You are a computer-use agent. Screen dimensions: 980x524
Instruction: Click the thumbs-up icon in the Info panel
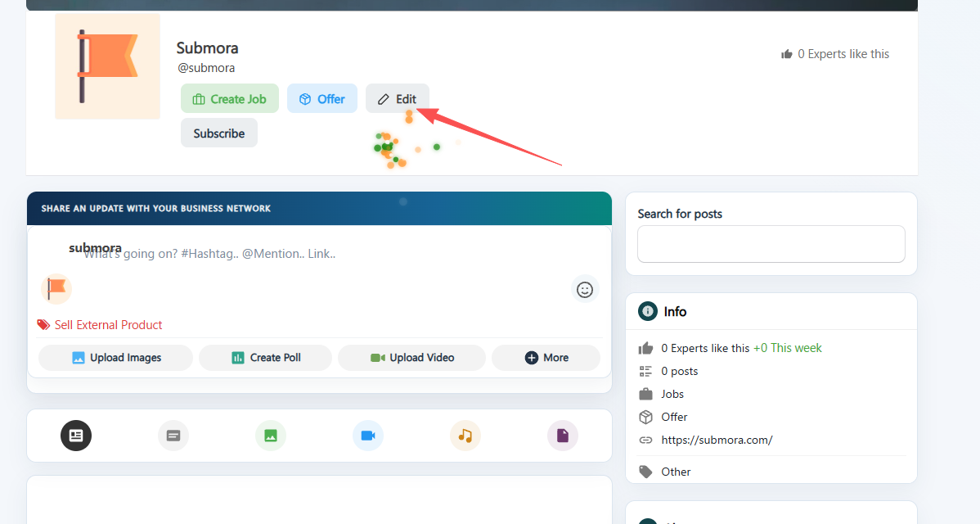pos(645,348)
